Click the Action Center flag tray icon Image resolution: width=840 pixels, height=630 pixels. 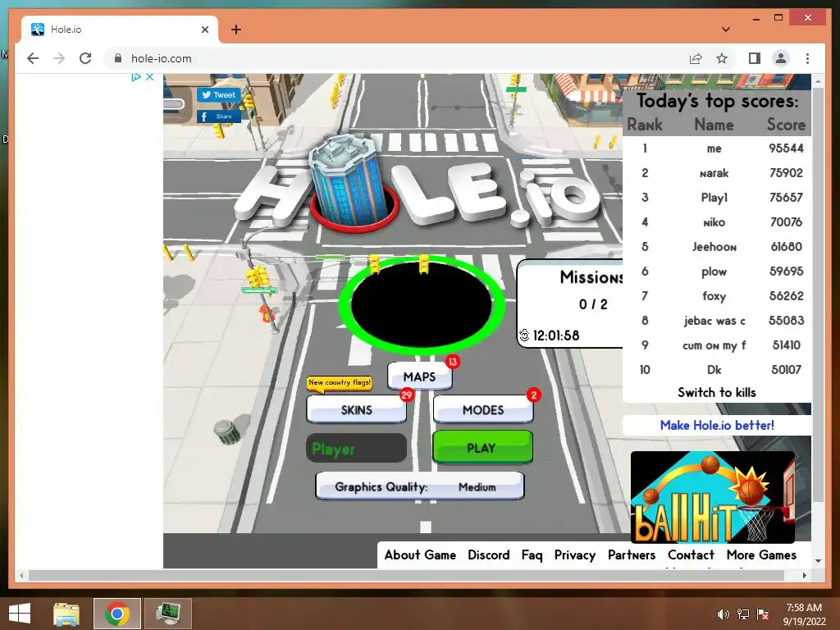763,614
